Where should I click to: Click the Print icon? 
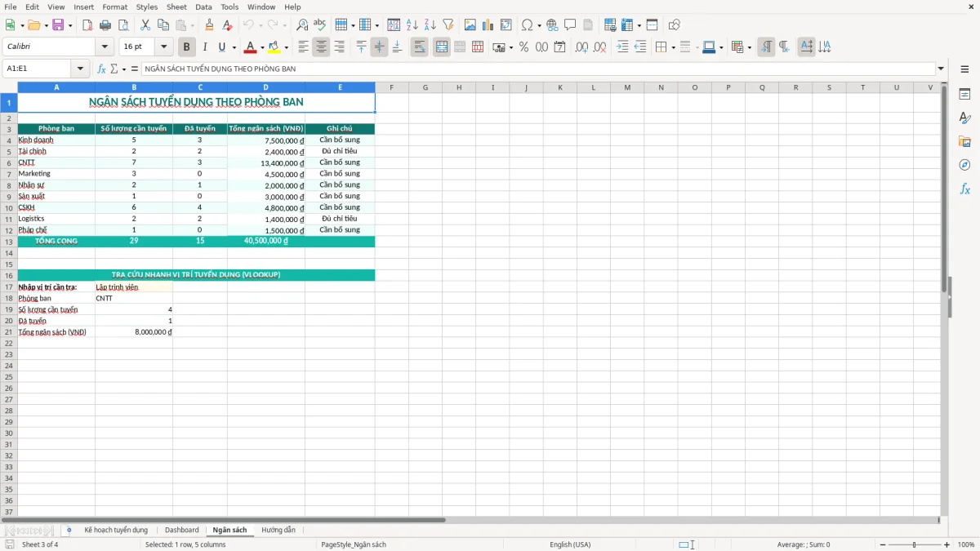[105, 25]
